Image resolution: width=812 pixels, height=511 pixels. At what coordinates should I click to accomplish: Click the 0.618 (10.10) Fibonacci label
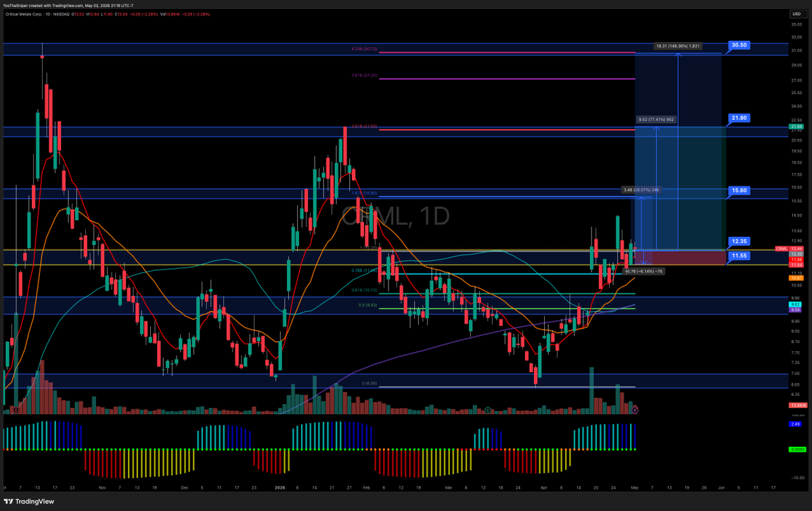(364, 290)
